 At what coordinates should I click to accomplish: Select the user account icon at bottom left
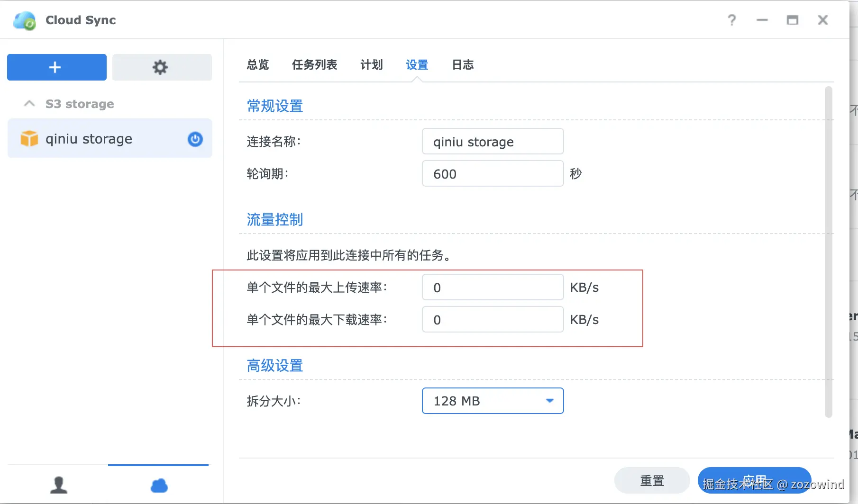pos(58,484)
